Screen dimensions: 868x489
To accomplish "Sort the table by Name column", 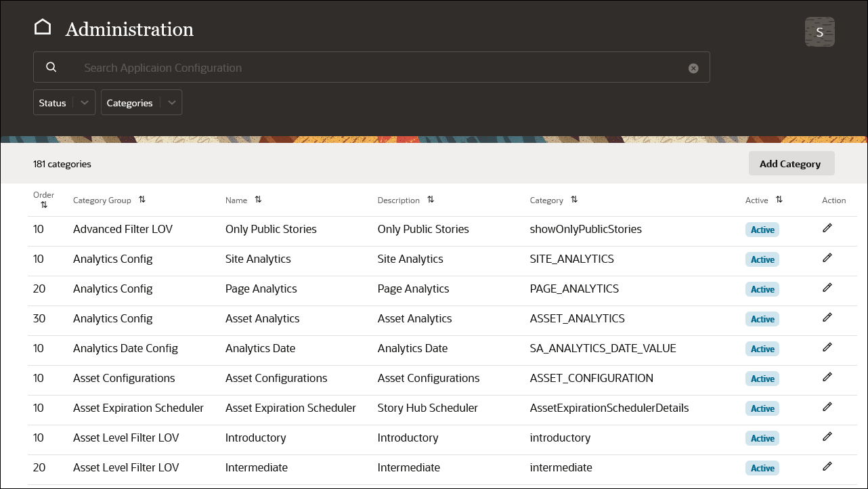I will pos(259,200).
